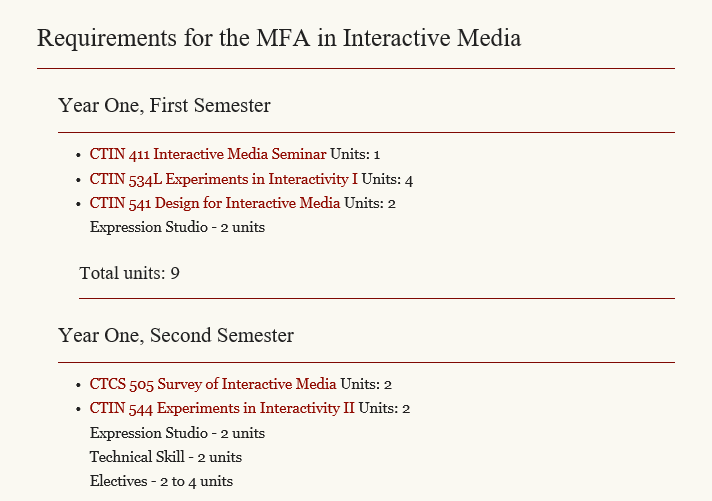The height and width of the screenshot is (501, 712).
Task: Click the Technical Skill - 2 units line
Action: tap(166, 457)
